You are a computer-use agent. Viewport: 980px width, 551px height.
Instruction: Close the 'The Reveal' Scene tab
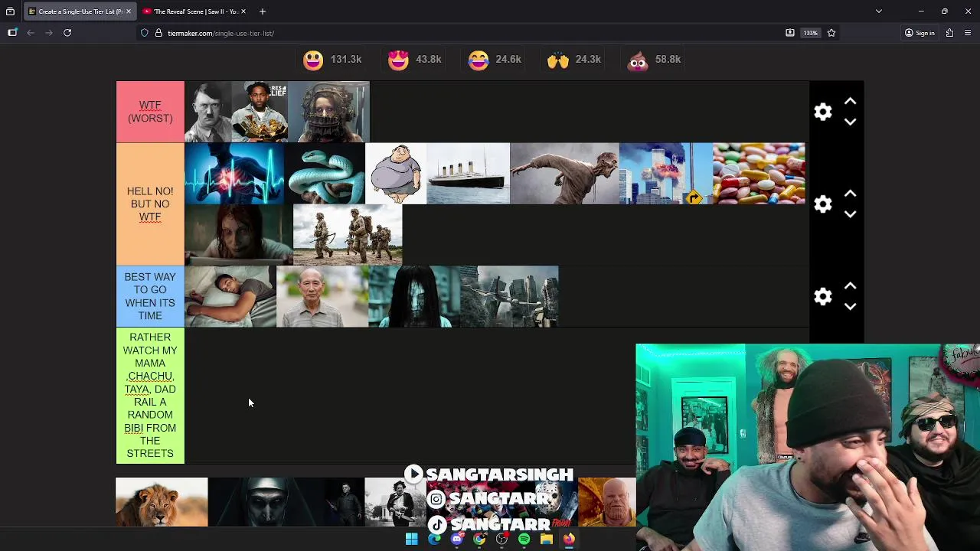pyautogui.click(x=243, y=11)
